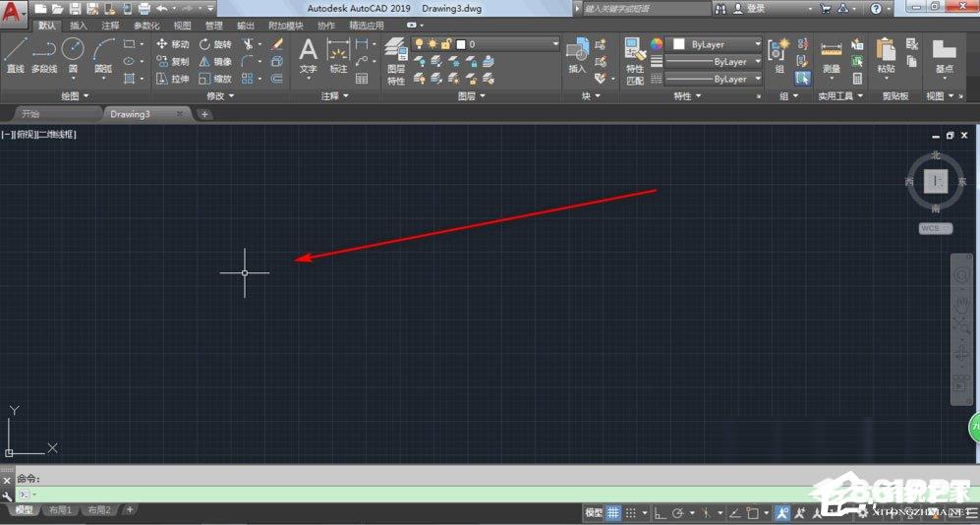
Task: Click the Save icon in quick access toolbar
Action: [x=75, y=9]
